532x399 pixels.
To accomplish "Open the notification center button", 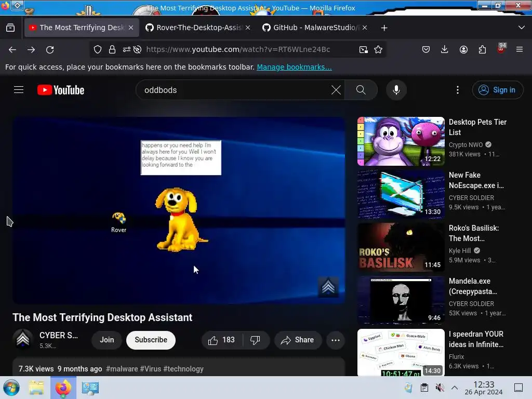I will [x=518, y=388].
